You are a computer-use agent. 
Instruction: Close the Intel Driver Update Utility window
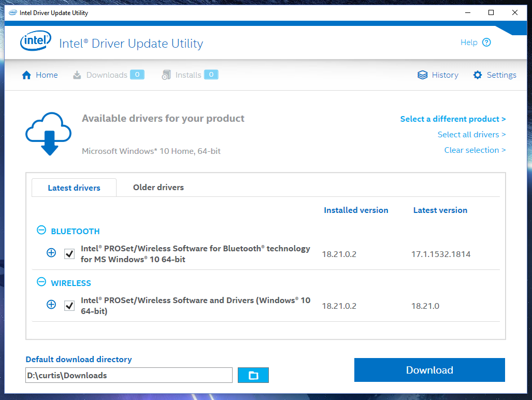click(x=515, y=12)
